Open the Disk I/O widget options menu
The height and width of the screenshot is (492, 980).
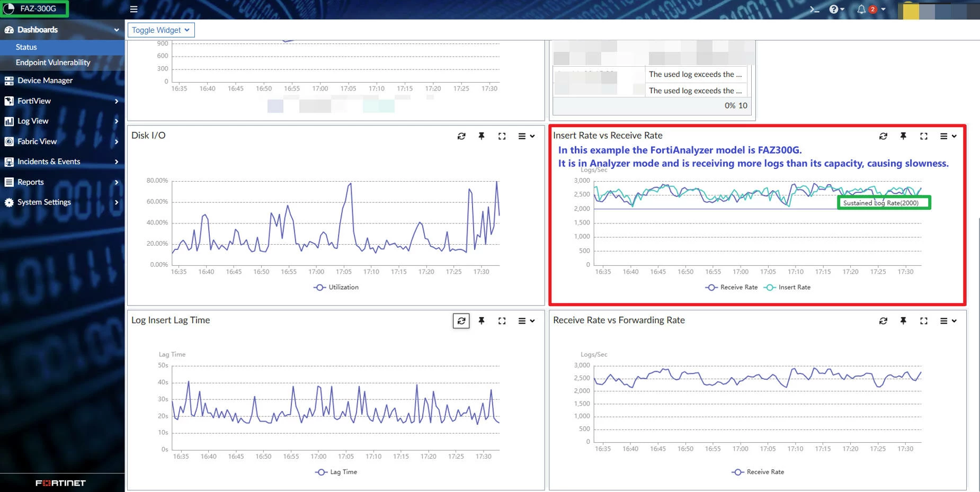point(526,136)
